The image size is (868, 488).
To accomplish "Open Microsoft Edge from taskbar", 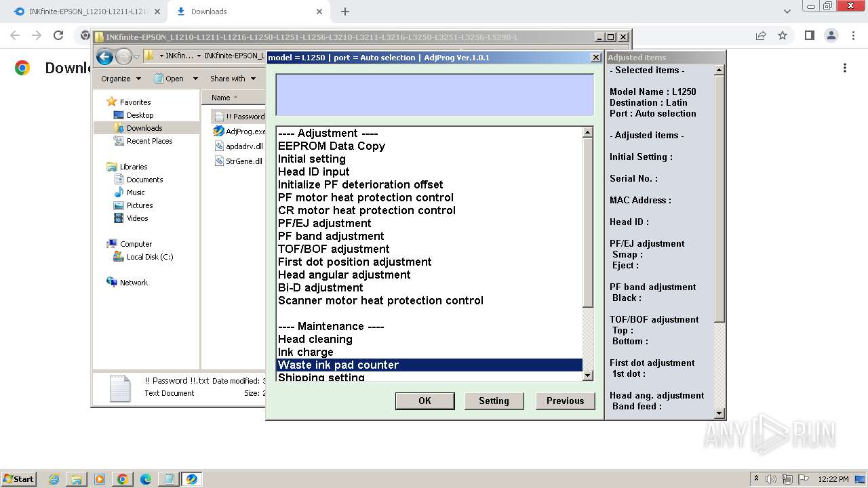I will click(146, 479).
